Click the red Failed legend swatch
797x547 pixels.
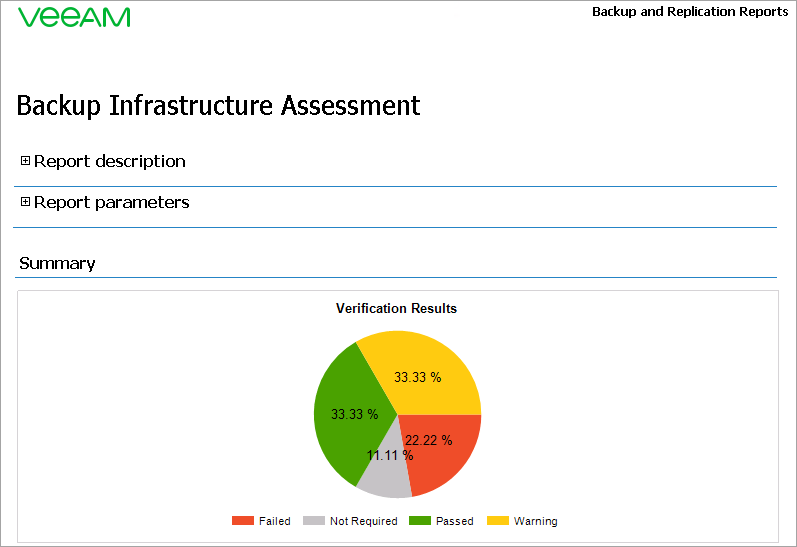(243, 521)
